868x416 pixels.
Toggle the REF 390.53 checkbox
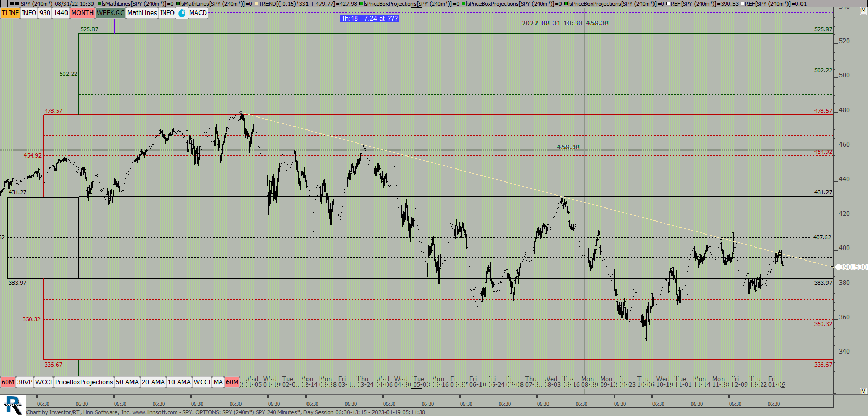tap(668, 4)
